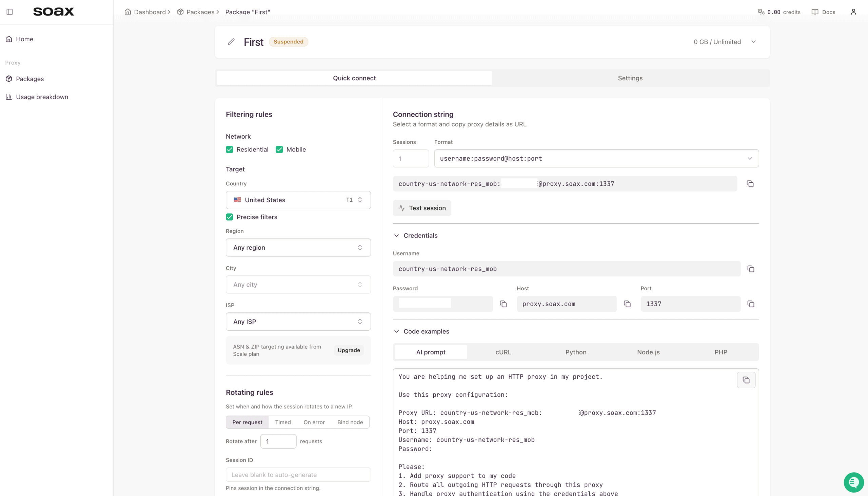
Task: Open the chat support widget
Action: tap(854, 482)
